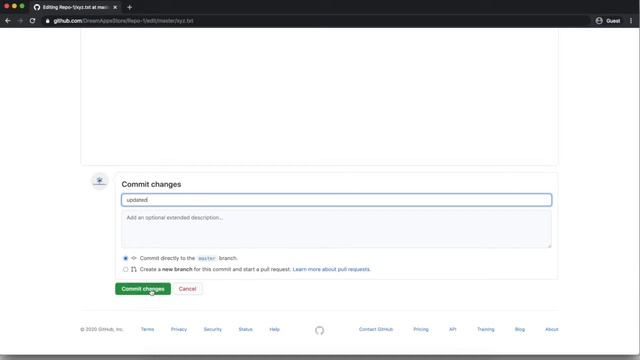Open the Blog footer link
The height and width of the screenshot is (360, 640).
tap(520, 329)
